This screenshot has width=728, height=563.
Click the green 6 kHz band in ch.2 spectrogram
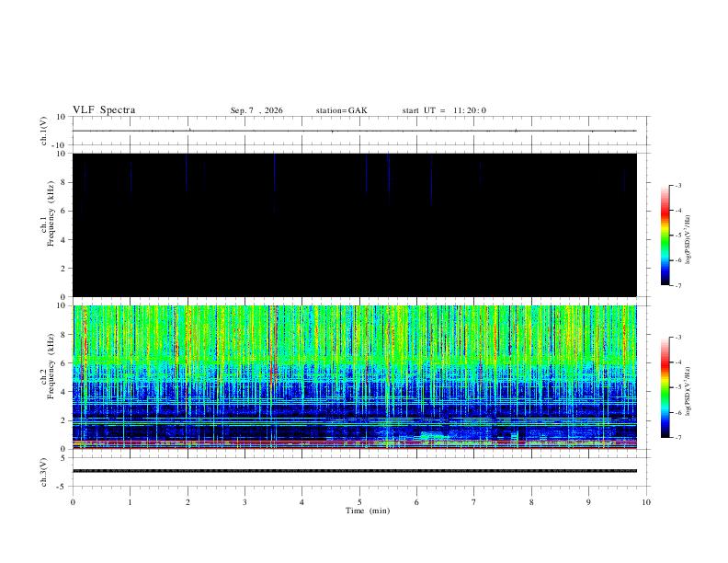[x=355, y=361]
